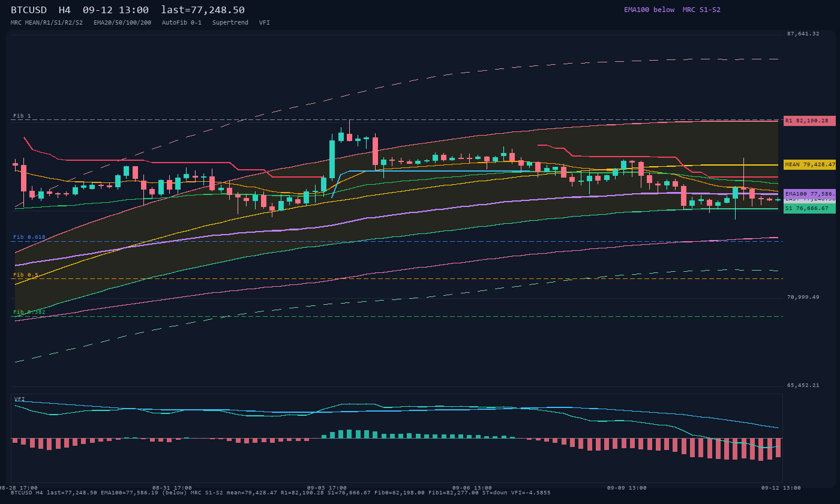Click the 08-28 17:00 time axis label

[x=18, y=488]
